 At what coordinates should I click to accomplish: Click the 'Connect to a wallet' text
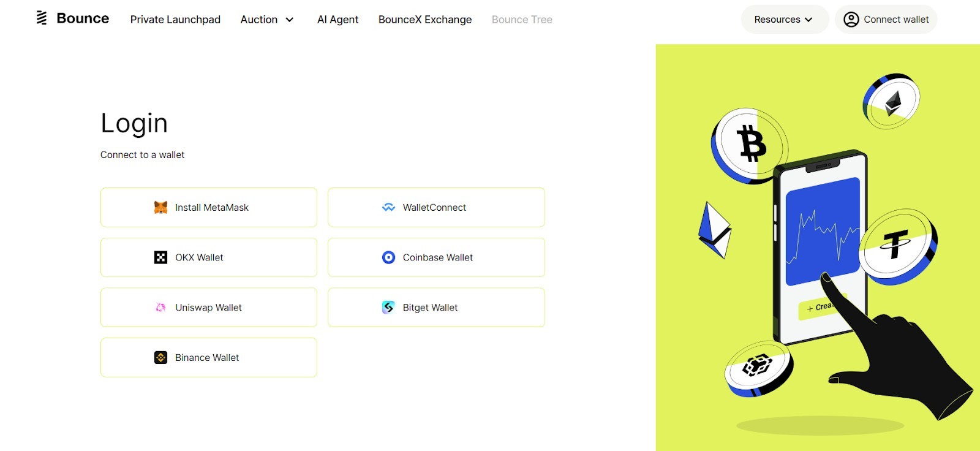142,155
